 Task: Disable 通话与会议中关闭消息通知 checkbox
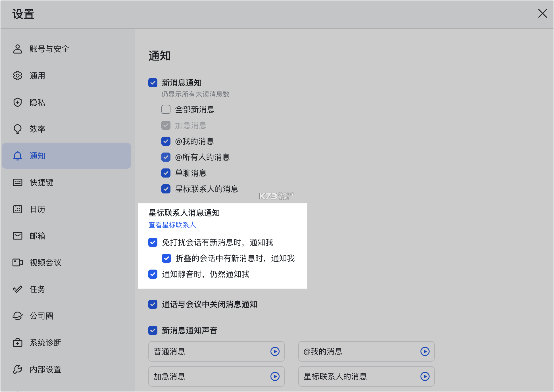tap(153, 304)
